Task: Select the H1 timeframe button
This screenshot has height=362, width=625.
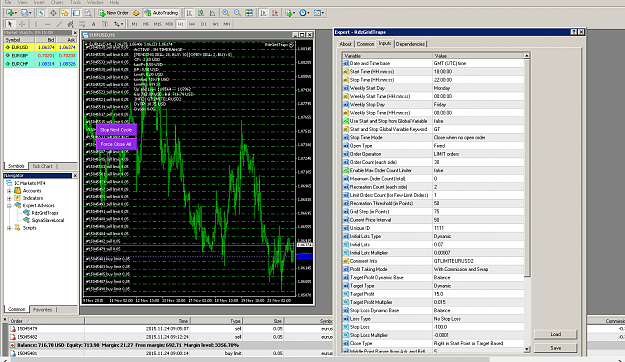Action: (x=181, y=24)
